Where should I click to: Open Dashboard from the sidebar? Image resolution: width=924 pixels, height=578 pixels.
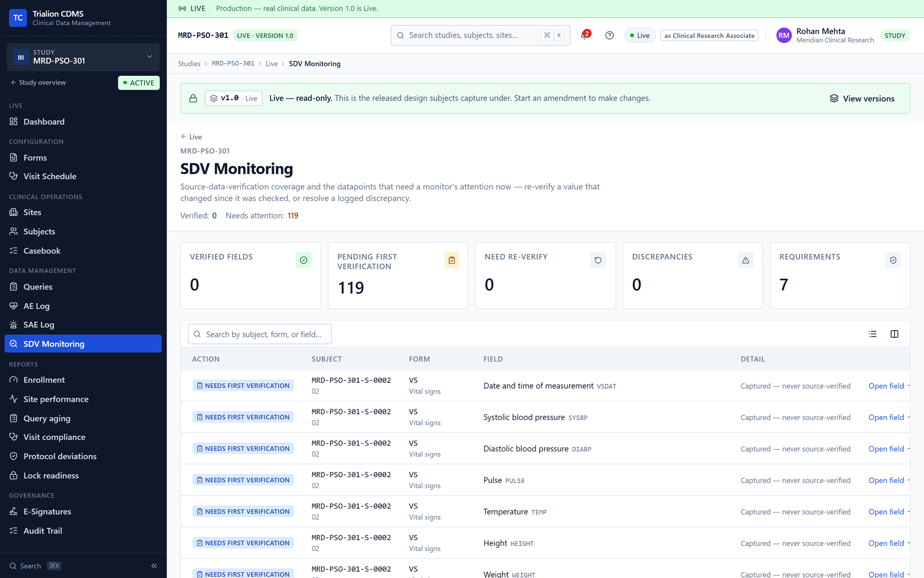click(x=83, y=122)
